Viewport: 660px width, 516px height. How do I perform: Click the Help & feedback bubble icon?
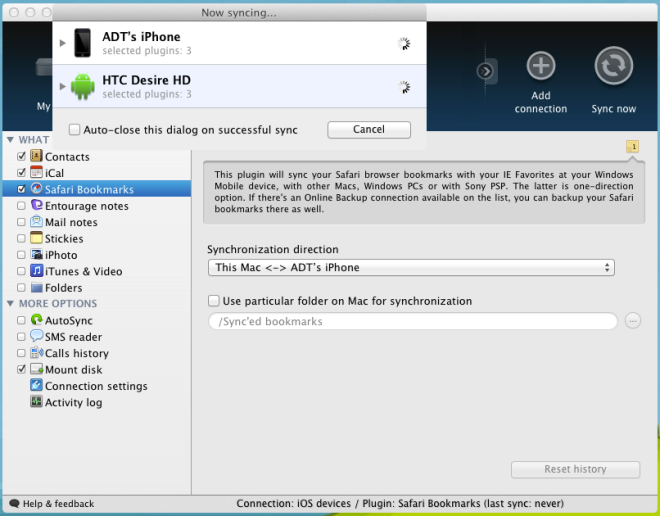(x=14, y=503)
